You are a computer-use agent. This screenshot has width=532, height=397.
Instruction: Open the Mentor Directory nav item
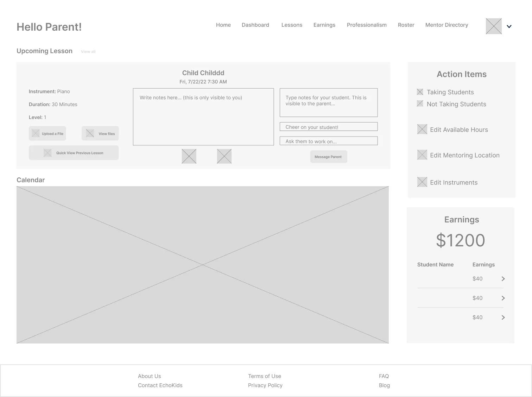447,25
